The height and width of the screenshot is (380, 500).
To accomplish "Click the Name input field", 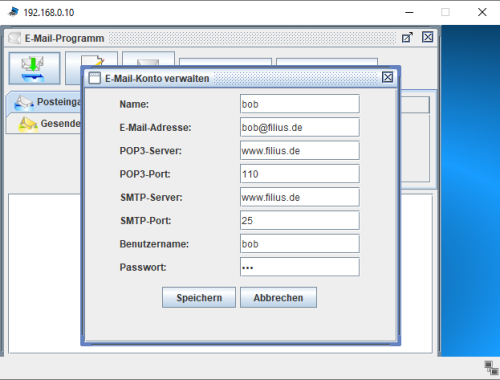I will pos(300,104).
